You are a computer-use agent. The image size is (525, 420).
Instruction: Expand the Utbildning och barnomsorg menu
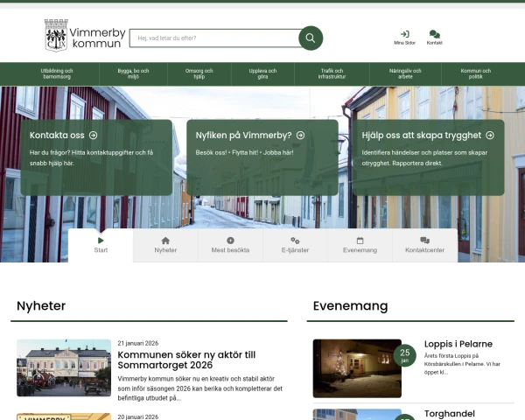pos(57,74)
